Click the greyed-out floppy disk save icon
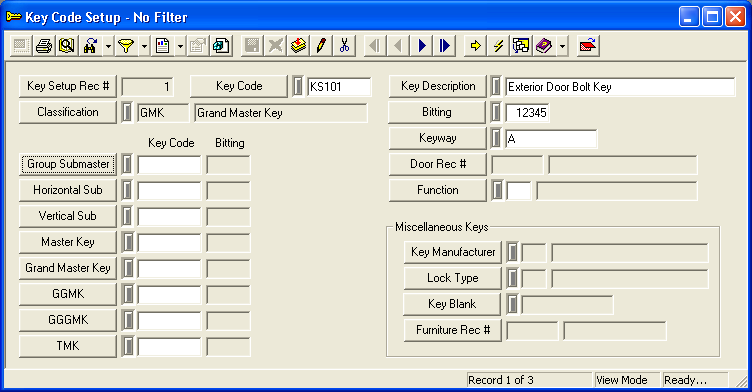Viewport: 752px width, 392px height. 252,46
